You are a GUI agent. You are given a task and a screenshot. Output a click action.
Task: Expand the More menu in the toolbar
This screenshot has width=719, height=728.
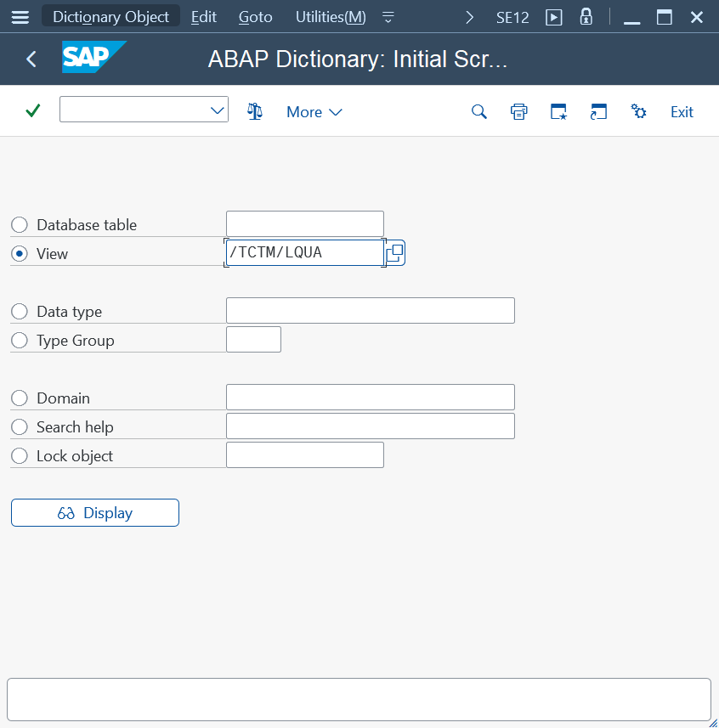point(314,112)
